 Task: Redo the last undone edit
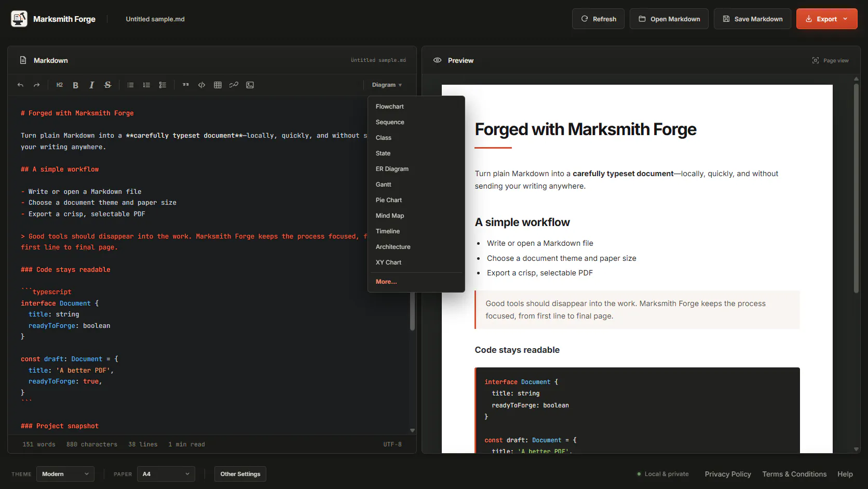coord(36,85)
